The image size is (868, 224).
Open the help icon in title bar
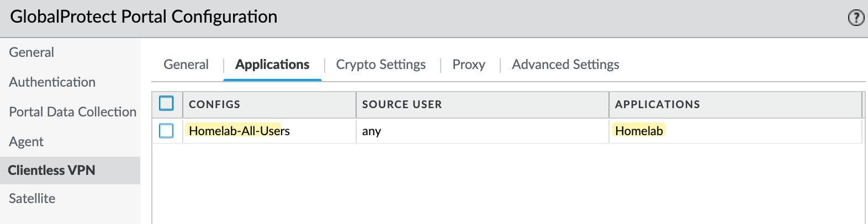click(856, 18)
